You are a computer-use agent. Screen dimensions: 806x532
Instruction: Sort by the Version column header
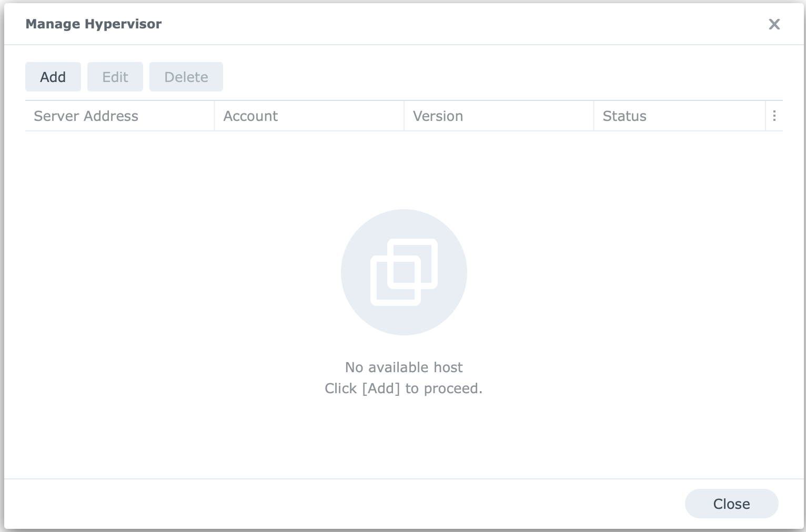click(x=499, y=116)
